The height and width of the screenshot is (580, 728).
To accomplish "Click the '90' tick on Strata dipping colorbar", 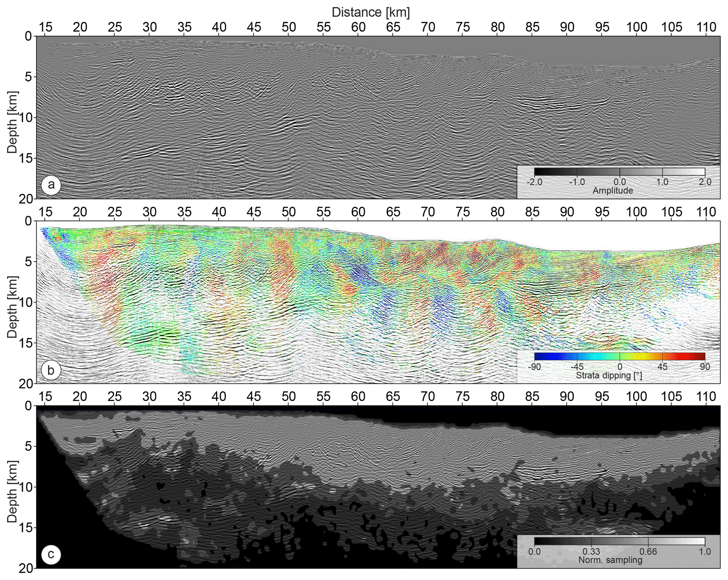I will 704,367.
